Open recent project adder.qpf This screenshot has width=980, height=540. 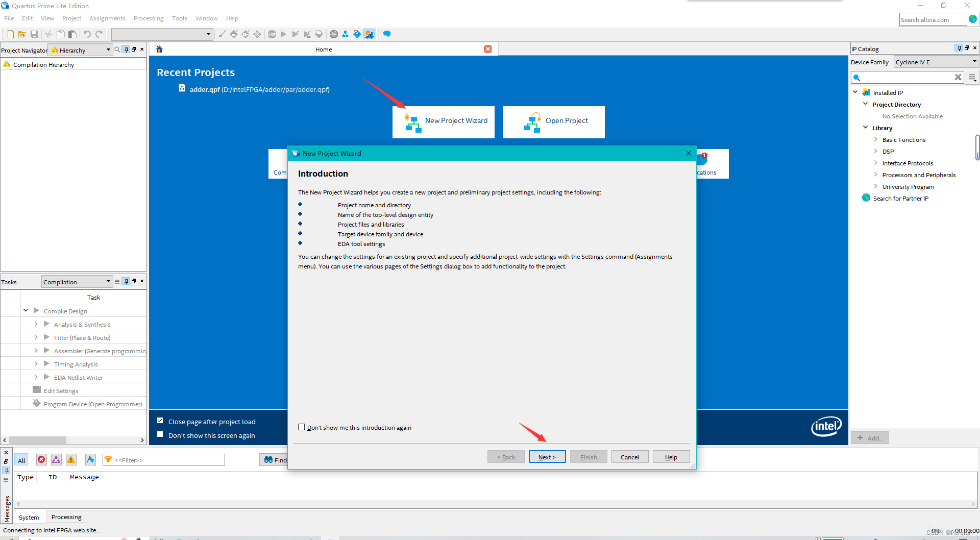pos(259,89)
